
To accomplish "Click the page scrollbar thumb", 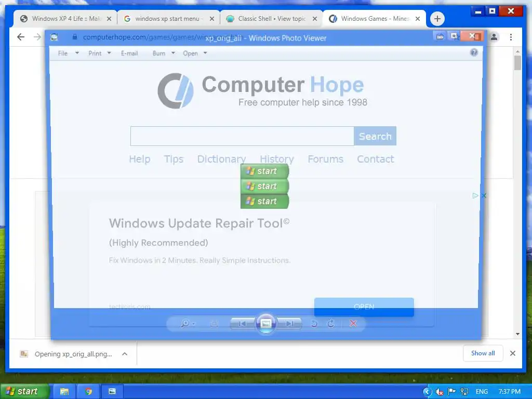I will coord(517,63).
